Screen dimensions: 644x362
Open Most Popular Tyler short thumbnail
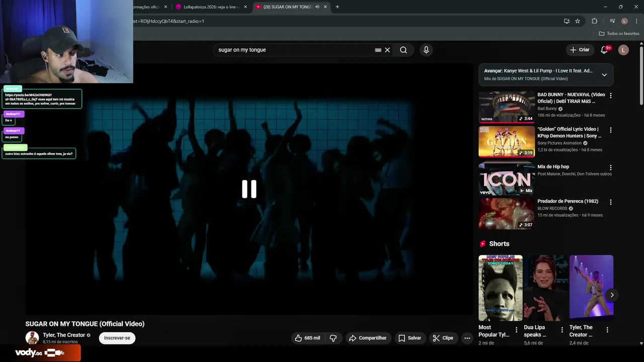point(500,288)
